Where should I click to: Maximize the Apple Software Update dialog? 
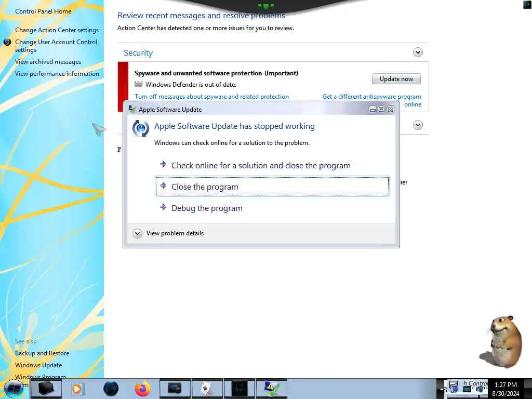click(x=381, y=109)
